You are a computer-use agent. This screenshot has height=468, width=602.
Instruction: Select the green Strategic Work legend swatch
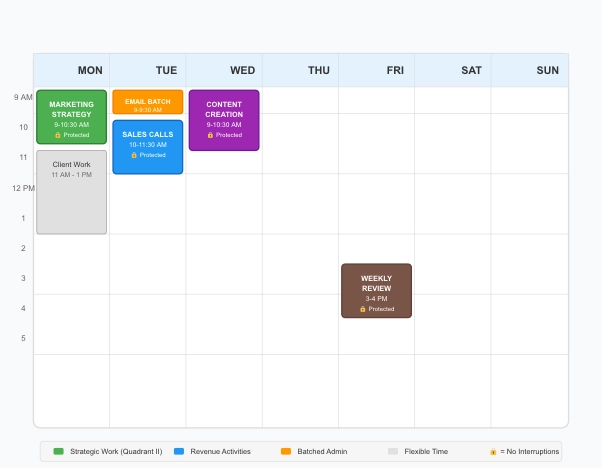click(x=58, y=452)
